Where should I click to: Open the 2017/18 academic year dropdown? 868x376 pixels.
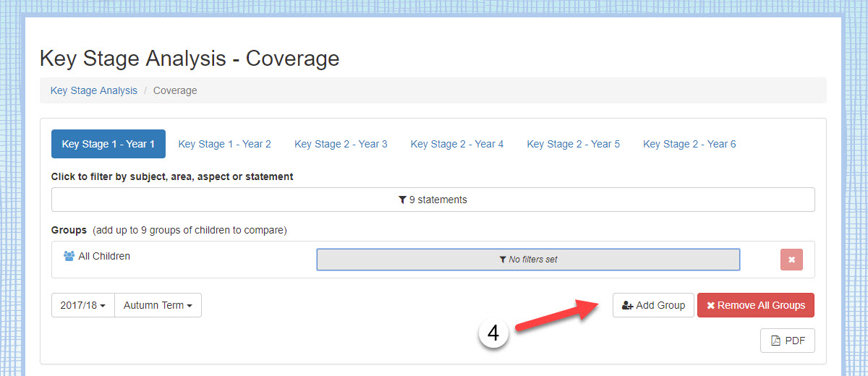coord(83,305)
